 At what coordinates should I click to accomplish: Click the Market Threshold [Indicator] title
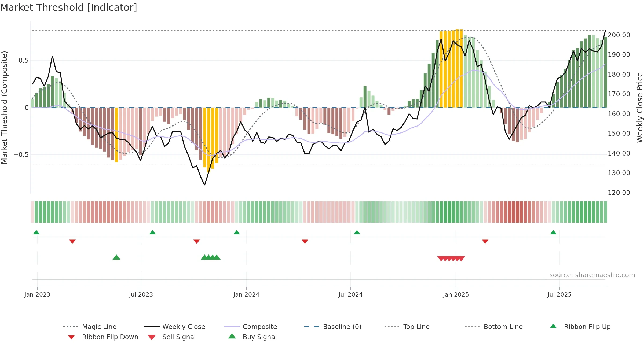coord(69,8)
